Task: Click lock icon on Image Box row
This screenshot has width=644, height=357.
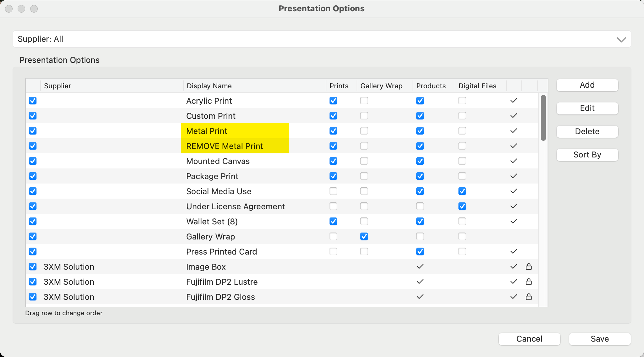Action: [x=529, y=266]
